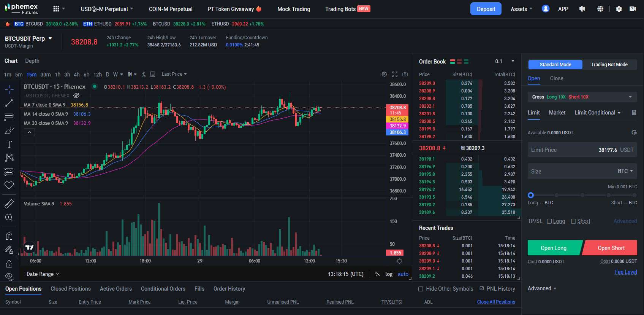Screen dimensions: 644x315
Task: Check the TP/SL Short checkbox
Action: (573, 221)
